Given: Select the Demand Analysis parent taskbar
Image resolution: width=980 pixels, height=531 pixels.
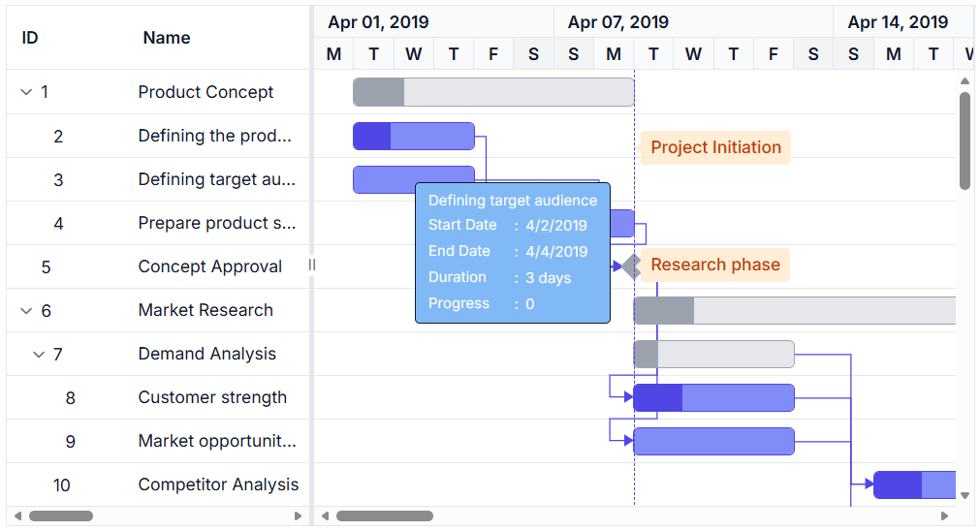Looking at the screenshot, I should pyautogui.click(x=713, y=355).
